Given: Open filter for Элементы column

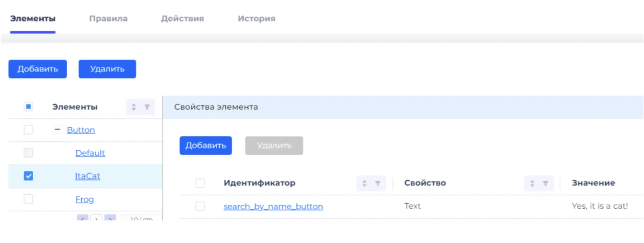Looking at the screenshot, I should (147, 107).
